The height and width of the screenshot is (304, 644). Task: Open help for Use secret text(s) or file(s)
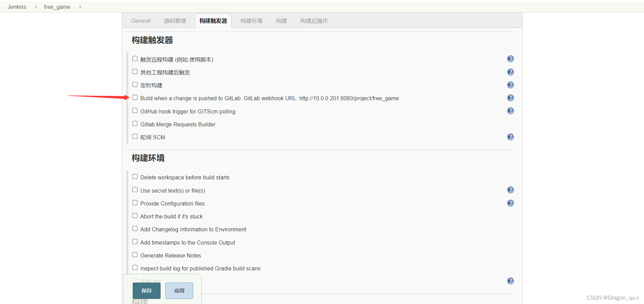click(x=510, y=190)
